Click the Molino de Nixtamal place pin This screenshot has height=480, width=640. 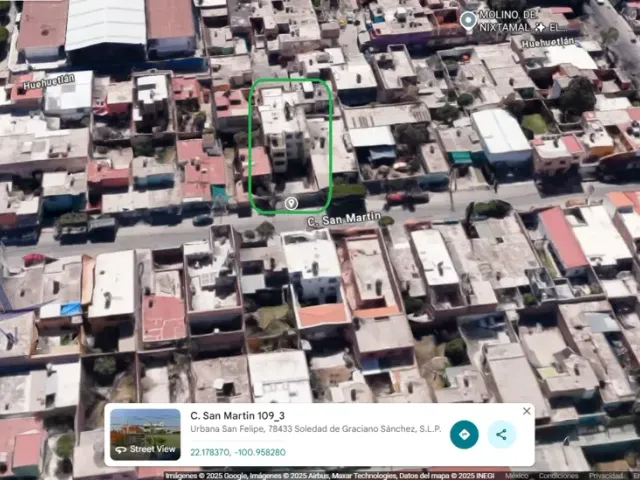click(468, 20)
